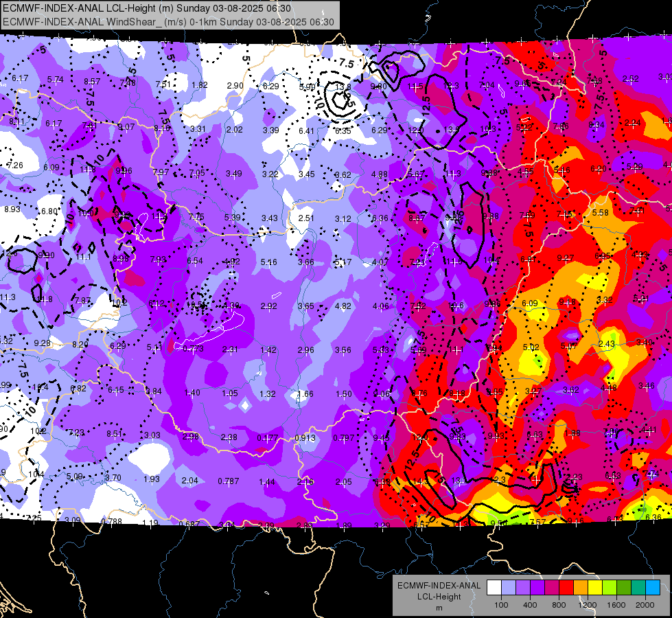Click the grid value 1.82

200,85
